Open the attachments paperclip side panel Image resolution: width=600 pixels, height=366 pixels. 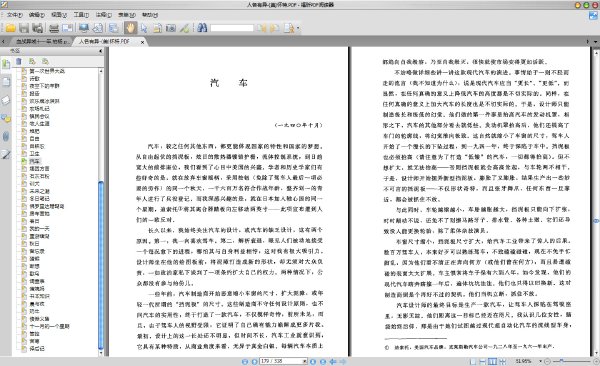click(x=6, y=136)
